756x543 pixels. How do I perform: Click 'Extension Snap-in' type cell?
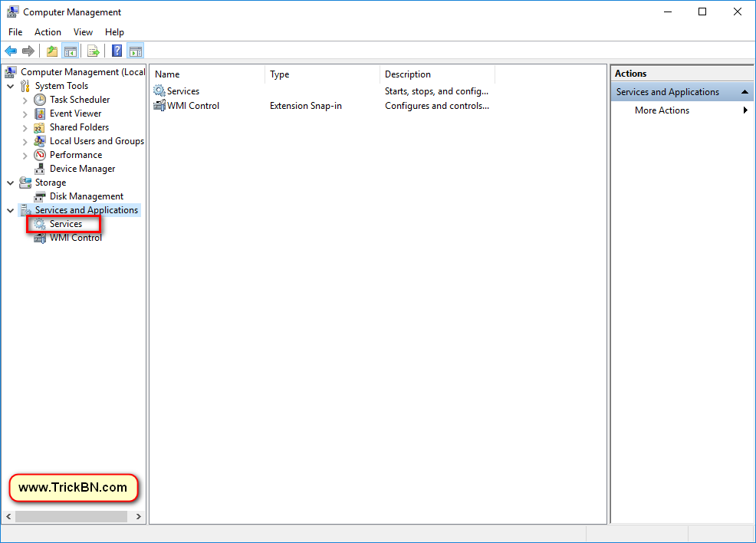306,106
